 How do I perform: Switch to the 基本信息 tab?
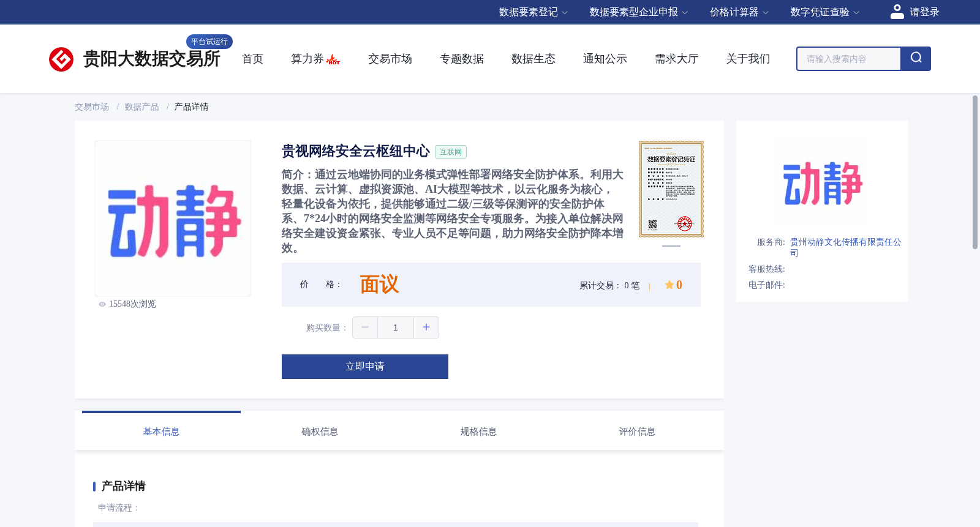[x=161, y=432]
